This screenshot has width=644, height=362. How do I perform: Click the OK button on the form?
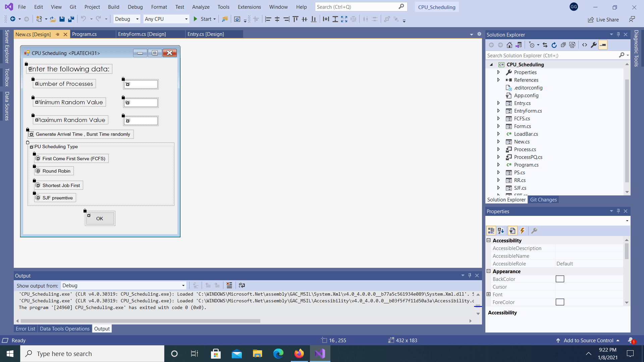pyautogui.click(x=100, y=219)
